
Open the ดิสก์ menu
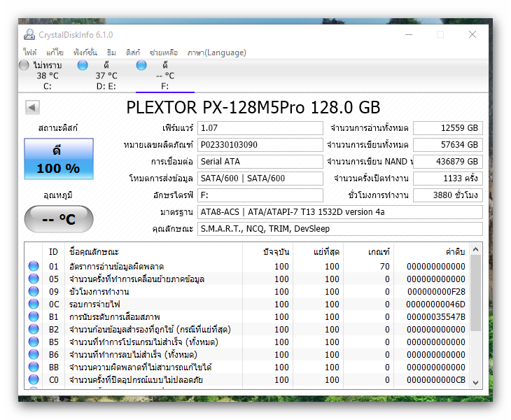pyautogui.click(x=132, y=52)
